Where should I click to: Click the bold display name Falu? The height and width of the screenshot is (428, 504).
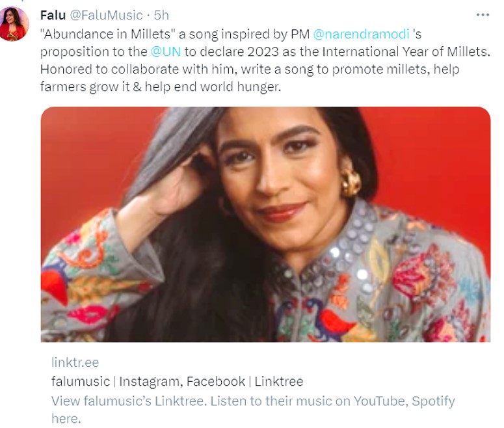tap(53, 15)
